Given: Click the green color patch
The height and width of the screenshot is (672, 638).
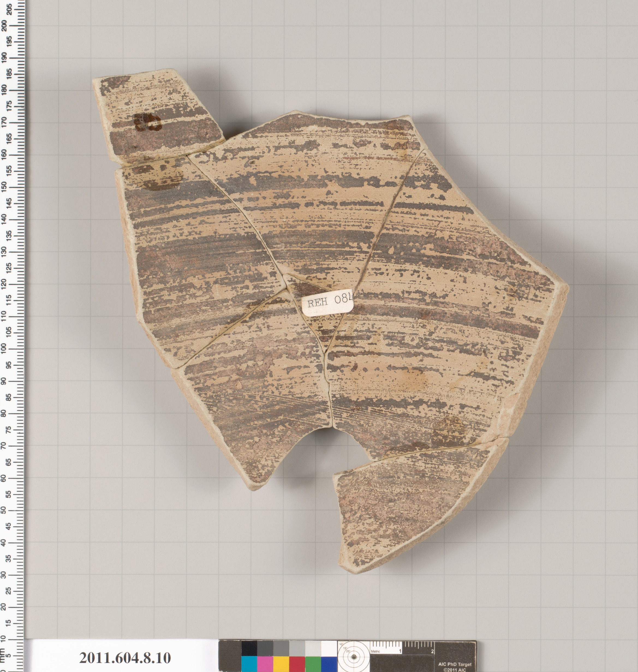Looking at the screenshot, I should pos(313,664).
